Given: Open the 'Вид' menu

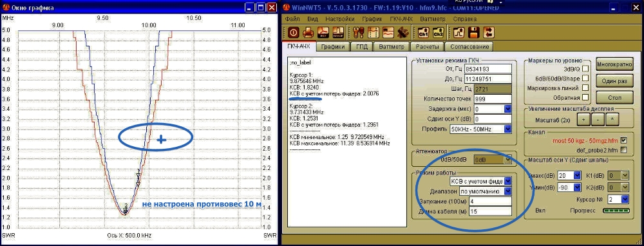Looking at the screenshot, I should [312, 19].
